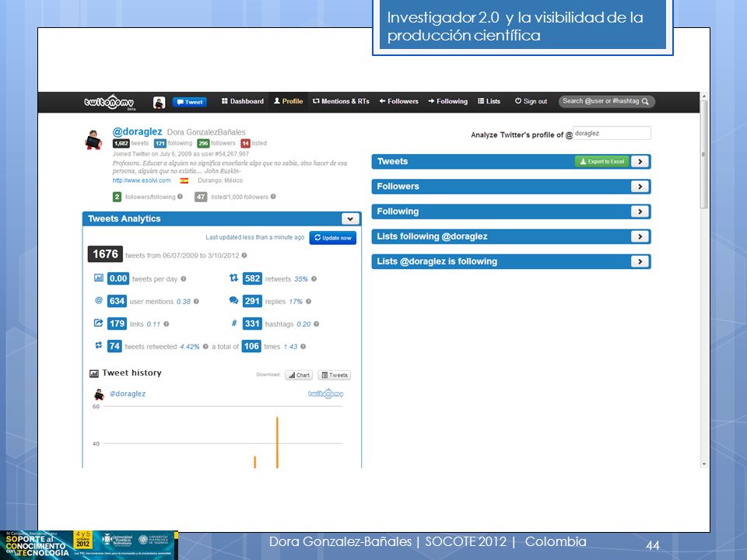Screen dimensions: 747x560
Task: Open the @doraglez profile link
Action: [137, 131]
